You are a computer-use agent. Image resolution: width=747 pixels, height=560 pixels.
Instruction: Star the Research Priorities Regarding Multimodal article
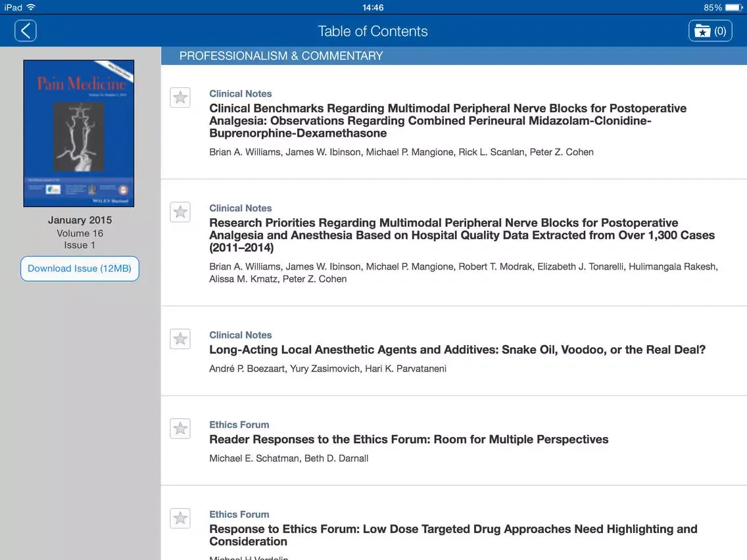pos(180,212)
